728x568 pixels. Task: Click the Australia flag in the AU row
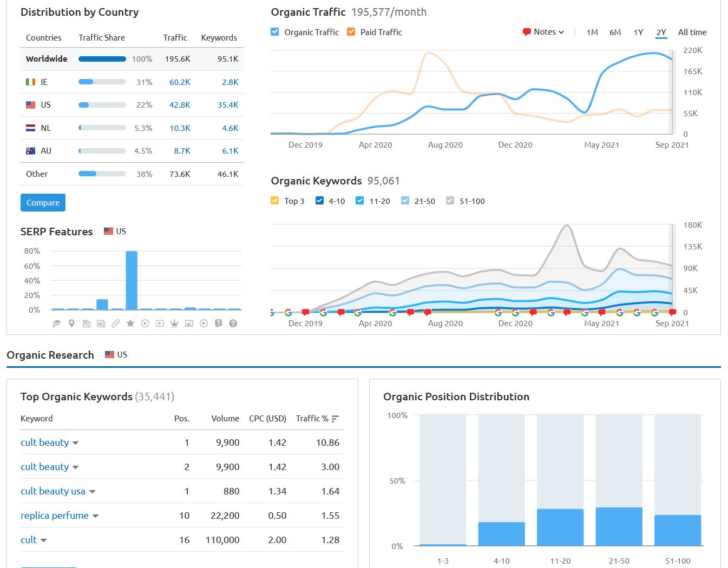pyautogui.click(x=31, y=151)
